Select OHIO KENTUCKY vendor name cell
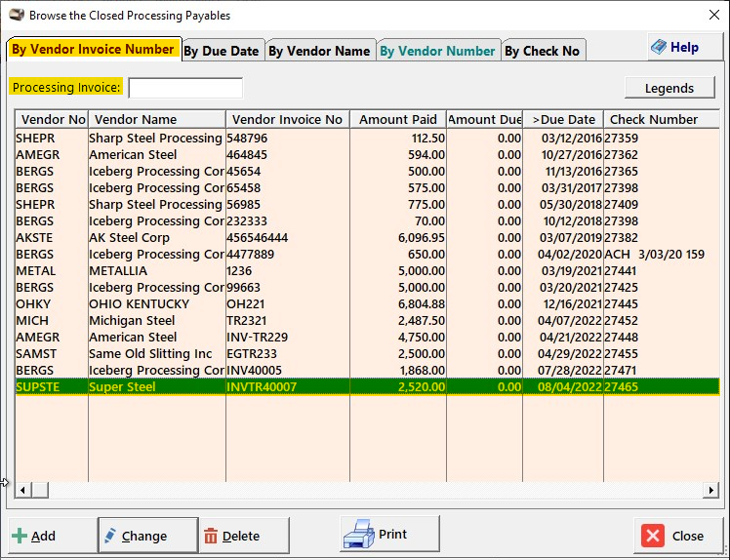Screen dimensions: 730x560 (157, 304)
